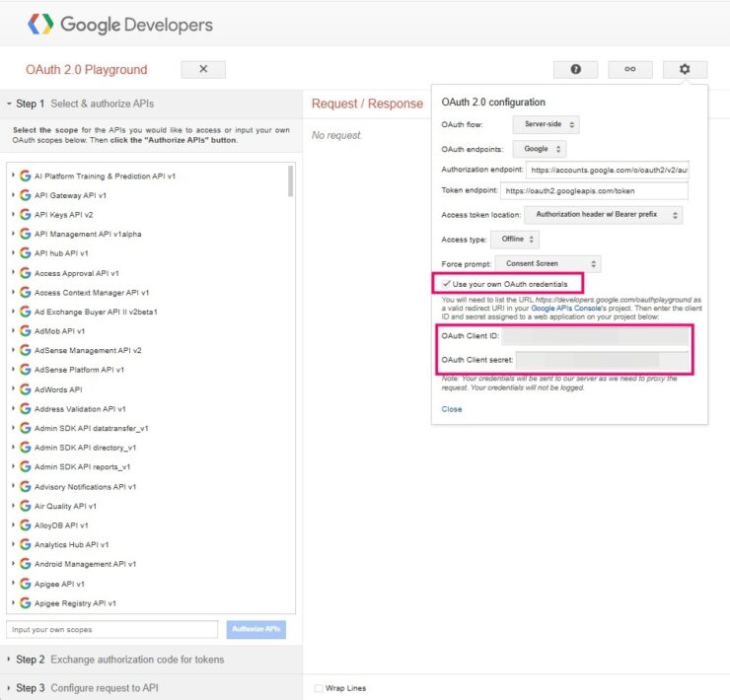730x700 pixels.
Task: Open the Access token location dropdown
Action: (603, 214)
